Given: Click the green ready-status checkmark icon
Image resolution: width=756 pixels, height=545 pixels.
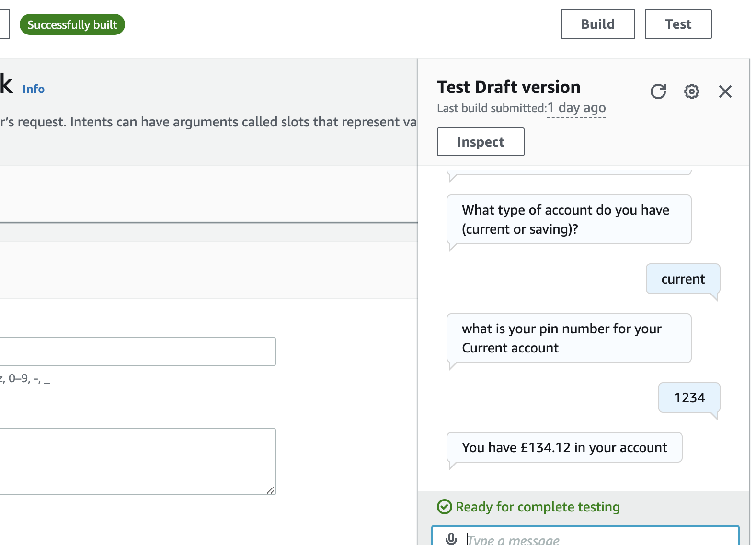Looking at the screenshot, I should pyautogui.click(x=445, y=507).
